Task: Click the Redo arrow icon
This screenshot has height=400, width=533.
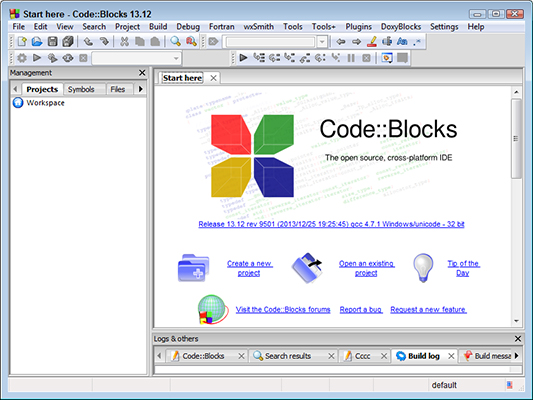Action: pos(104,41)
